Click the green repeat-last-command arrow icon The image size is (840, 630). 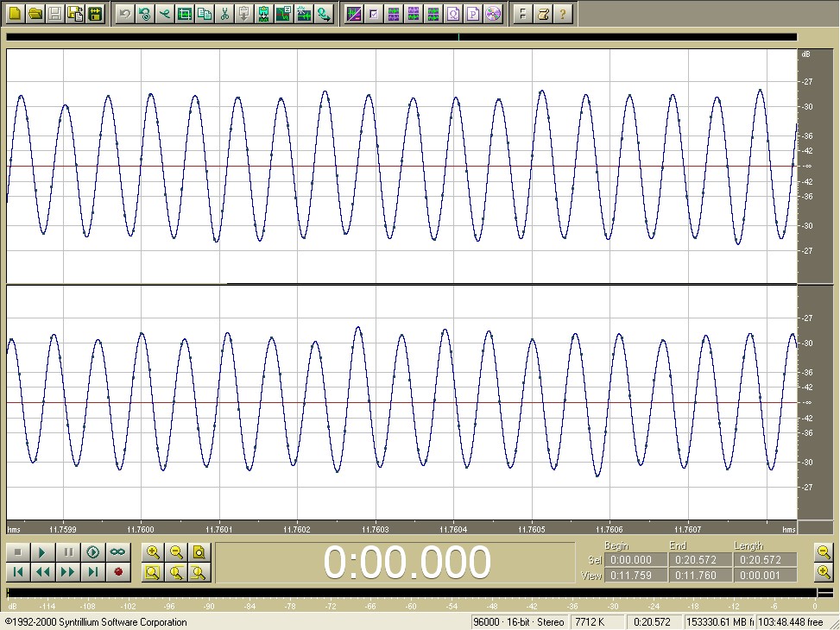[x=145, y=14]
